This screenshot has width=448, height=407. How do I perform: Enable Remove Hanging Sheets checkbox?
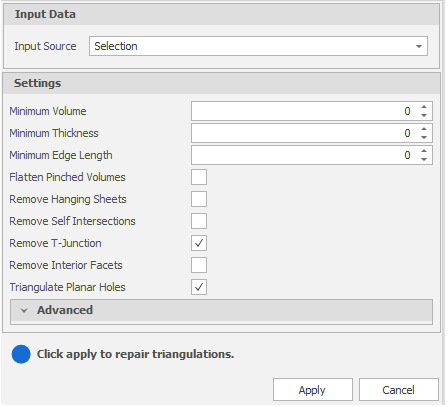click(199, 199)
